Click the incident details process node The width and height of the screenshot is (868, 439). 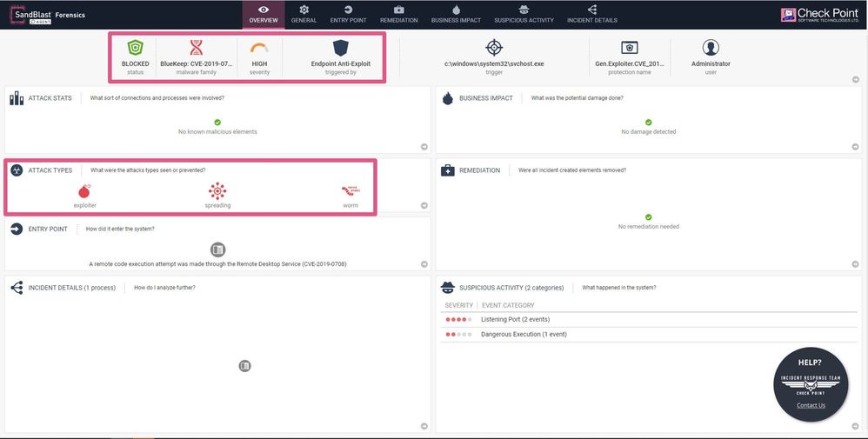[x=245, y=366]
